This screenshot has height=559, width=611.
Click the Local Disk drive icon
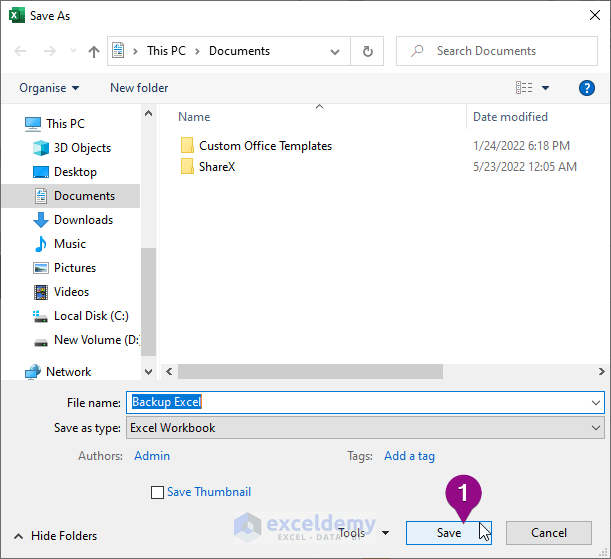point(40,316)
